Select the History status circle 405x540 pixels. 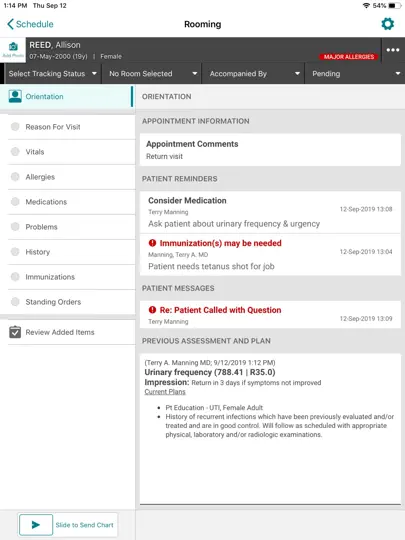pyautogui.click(x=15, y=252)
